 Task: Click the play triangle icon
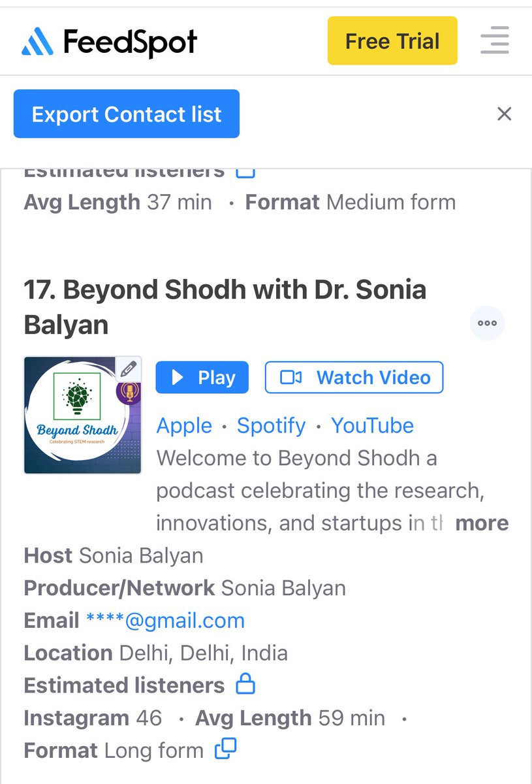coord(177,377)
